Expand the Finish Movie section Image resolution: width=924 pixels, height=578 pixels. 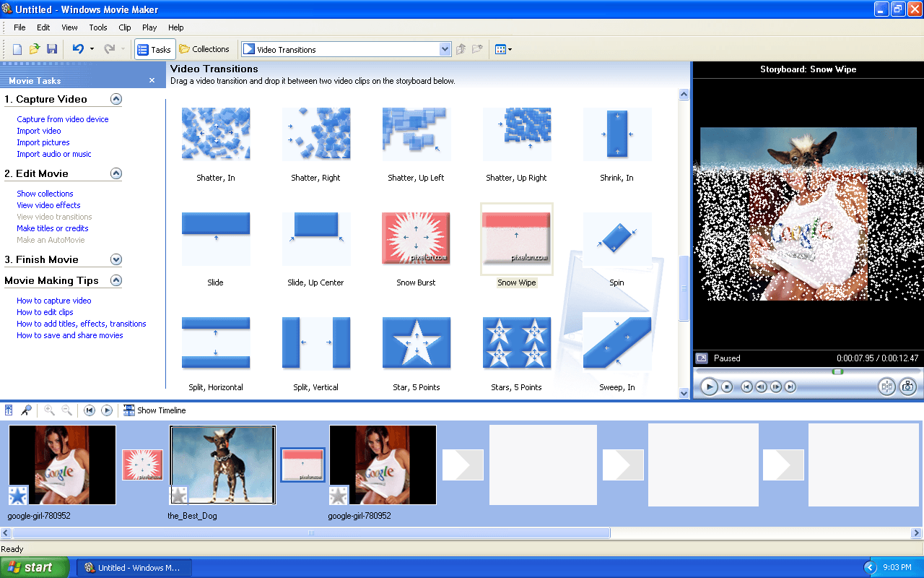tap(115, 259)
